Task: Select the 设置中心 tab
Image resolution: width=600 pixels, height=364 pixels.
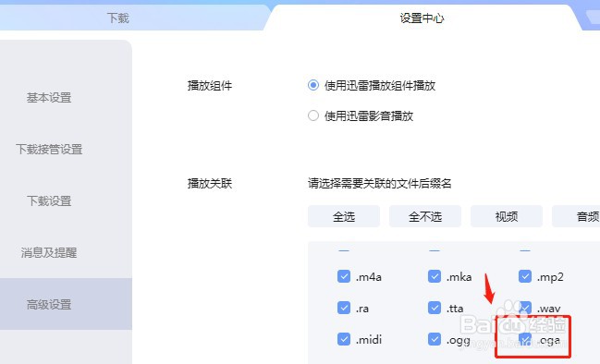Action: pyautogui.click(x=422, y=18)
